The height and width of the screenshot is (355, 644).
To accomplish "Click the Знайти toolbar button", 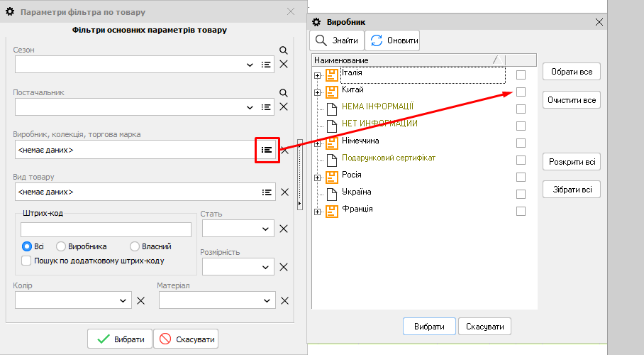I will [x=337, y=41].
